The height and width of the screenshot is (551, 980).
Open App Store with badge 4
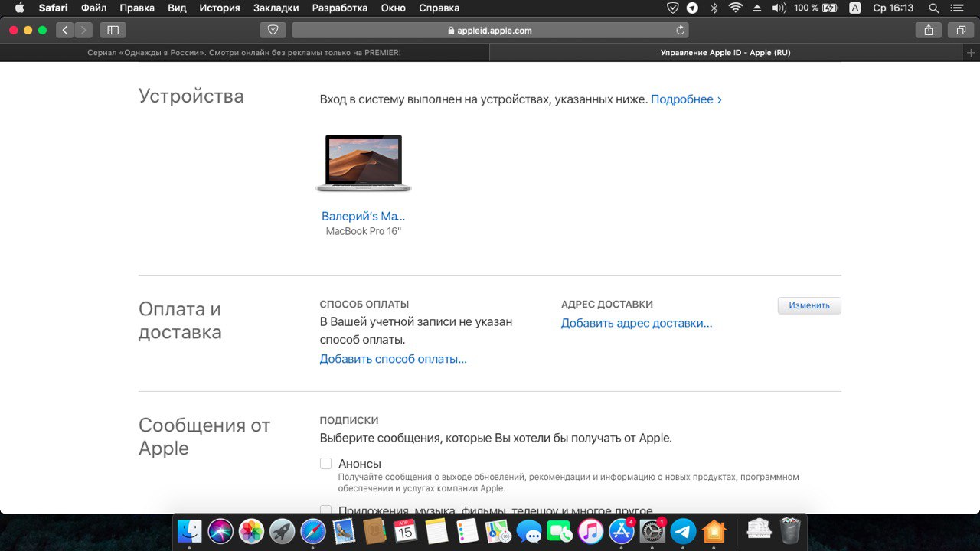[621, 530]
